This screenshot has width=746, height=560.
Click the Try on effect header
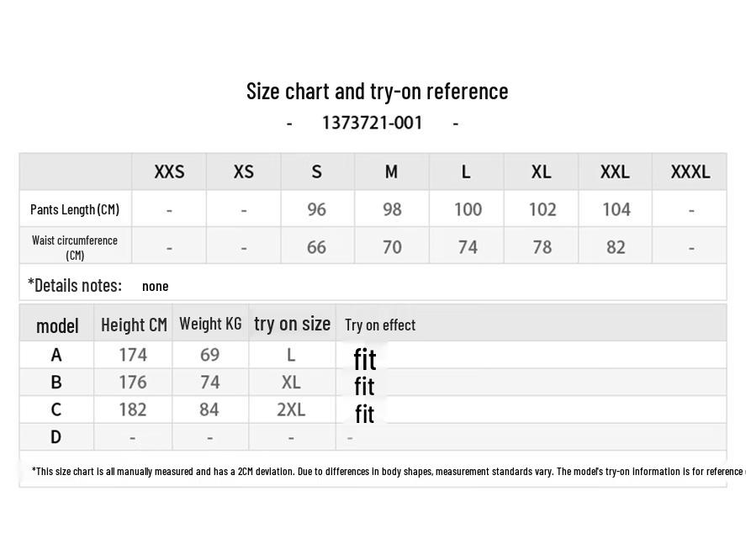pos(380,325)
